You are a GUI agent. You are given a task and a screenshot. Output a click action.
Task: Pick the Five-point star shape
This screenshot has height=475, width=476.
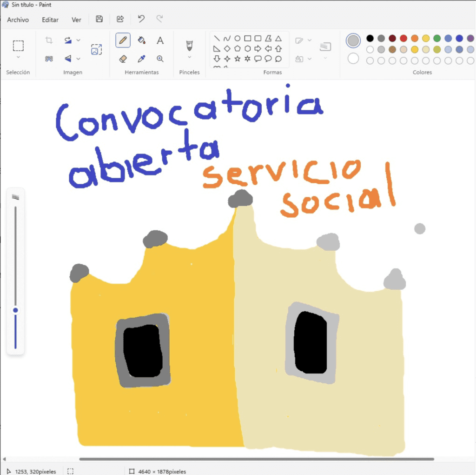click(x=238, y=59)
